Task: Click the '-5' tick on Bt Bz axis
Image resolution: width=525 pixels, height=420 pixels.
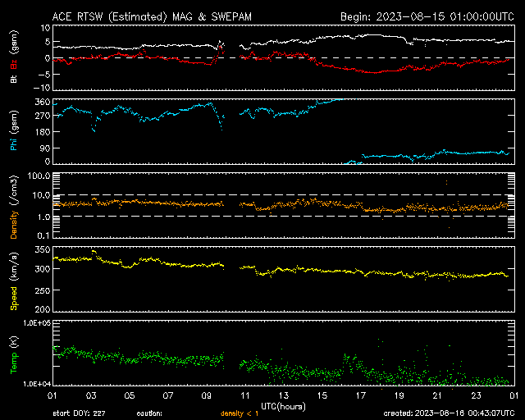Action: (x=43, y=74)
